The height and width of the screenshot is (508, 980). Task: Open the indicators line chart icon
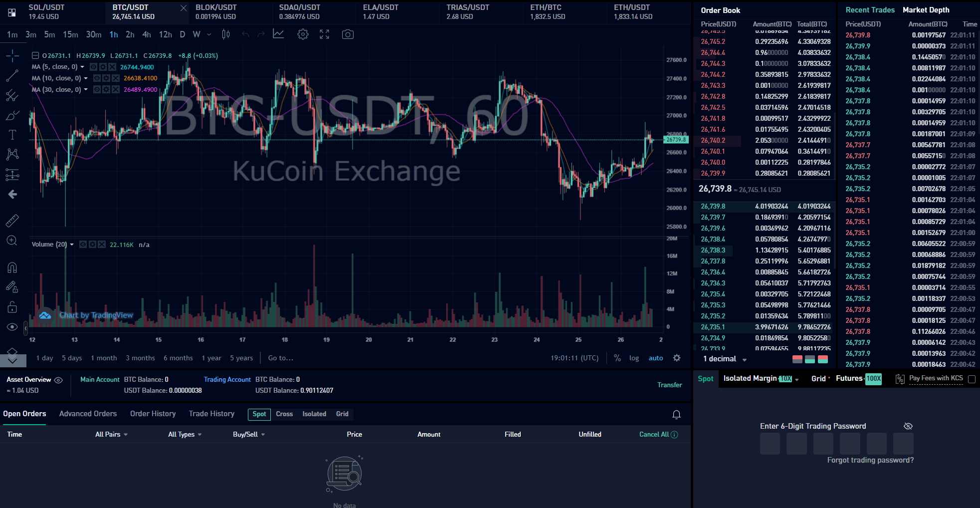[278, 34]
